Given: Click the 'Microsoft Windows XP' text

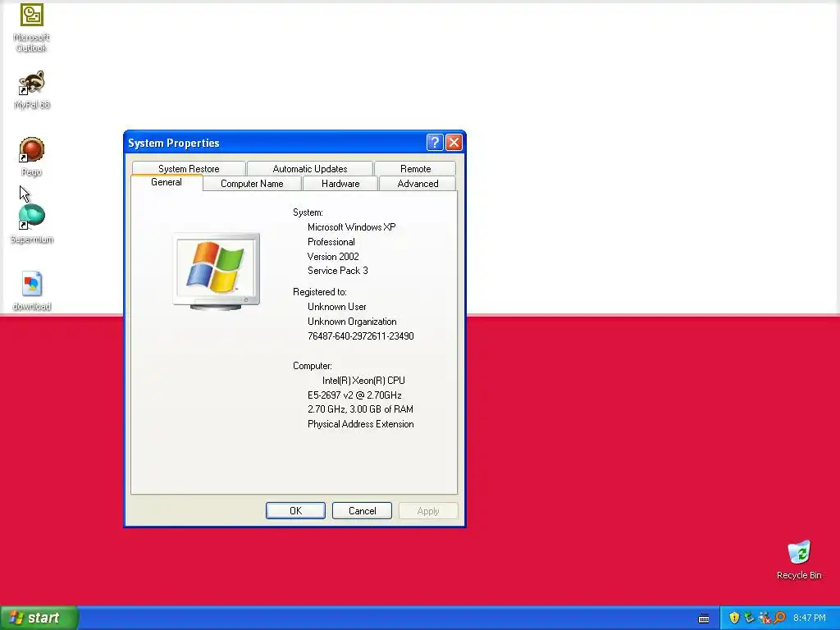Looking at the screenshot, I should click(351, 227).
